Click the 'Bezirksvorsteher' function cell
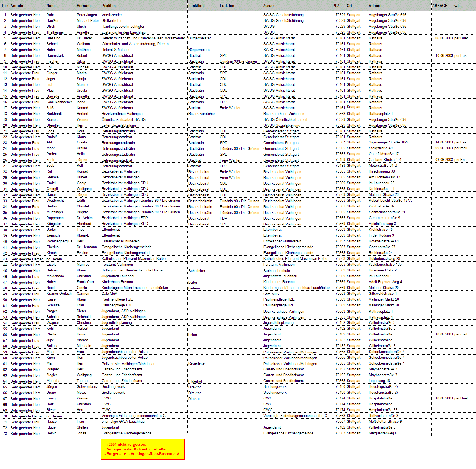The image size is (476, 469). [201, 114]
